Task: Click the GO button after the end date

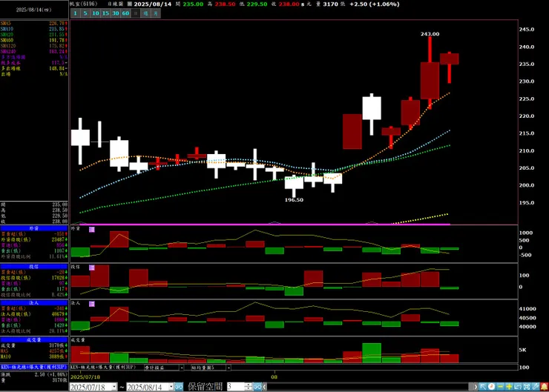Action: tap(179, 387)
